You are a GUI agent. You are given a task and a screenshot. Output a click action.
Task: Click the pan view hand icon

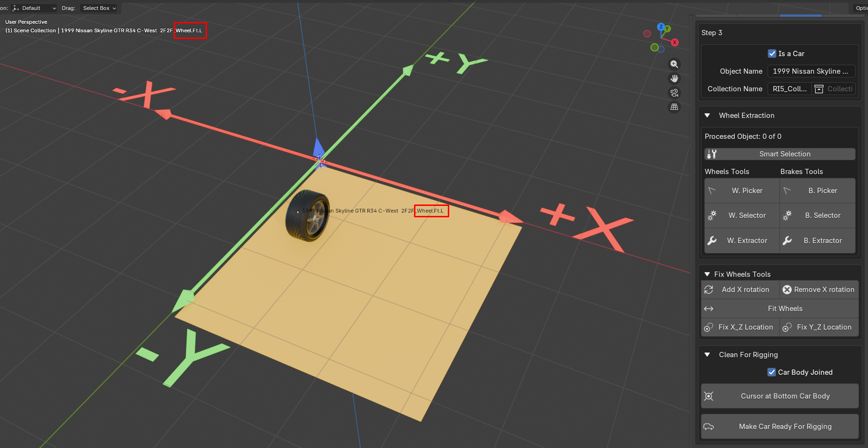coord(674,78)
